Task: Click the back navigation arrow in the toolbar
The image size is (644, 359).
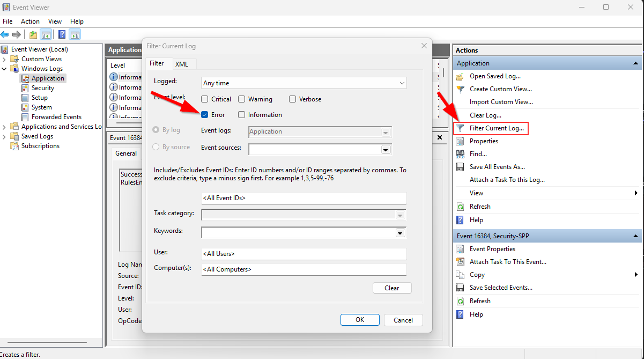Action: click(x=5, y=34)
